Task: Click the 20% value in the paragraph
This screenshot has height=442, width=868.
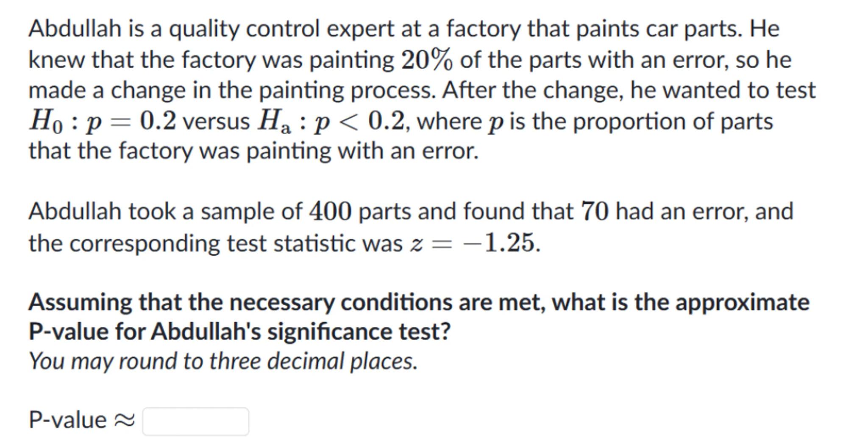Action: [426, 60]
